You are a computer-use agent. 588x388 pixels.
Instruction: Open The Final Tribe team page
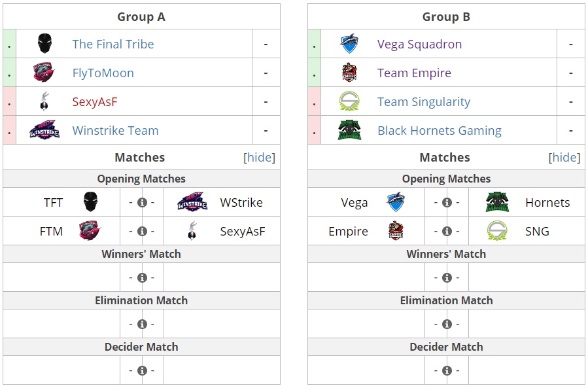pyautogui.click(x=113, y=44)
